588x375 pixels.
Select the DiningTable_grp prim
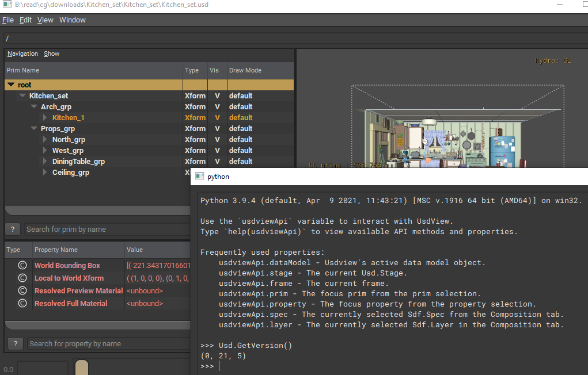coord(78,161)
